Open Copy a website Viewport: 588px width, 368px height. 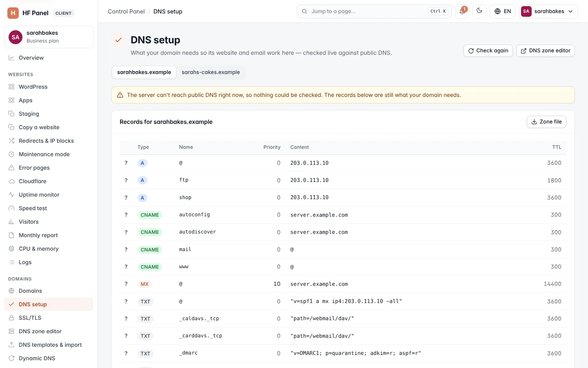click(49, 127)
